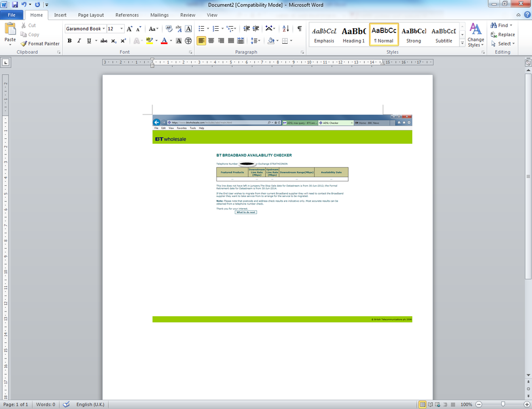The width and height of the screenshot is (532, 409).
Task: Click the Shrink Font icon
Action: 138,29
